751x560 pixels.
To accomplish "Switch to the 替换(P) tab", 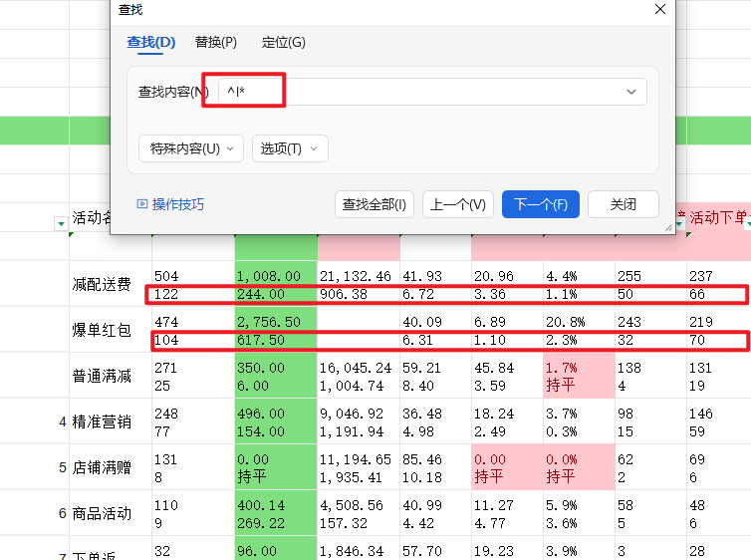I will point(215,42).
